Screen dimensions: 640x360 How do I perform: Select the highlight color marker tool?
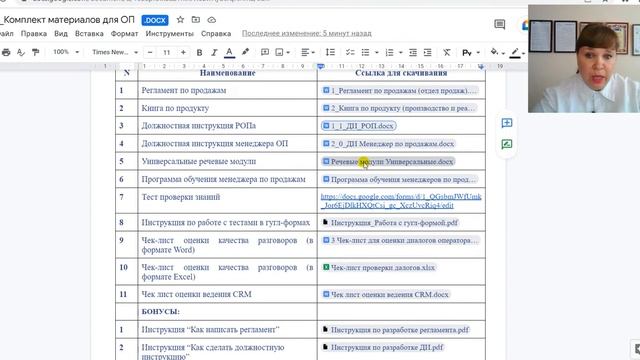(x=245, y=52)
